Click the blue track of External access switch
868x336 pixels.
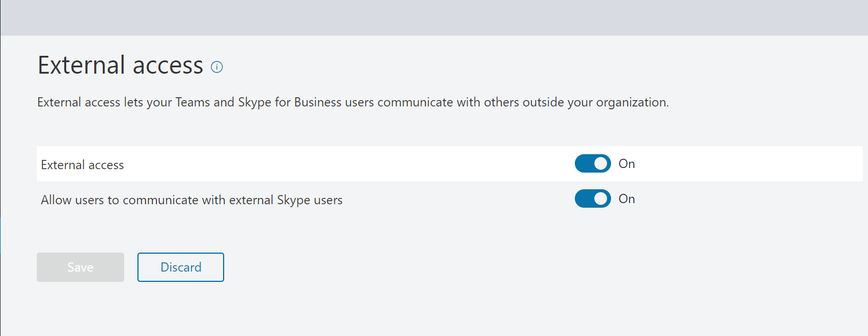click(x=584, y=164)
